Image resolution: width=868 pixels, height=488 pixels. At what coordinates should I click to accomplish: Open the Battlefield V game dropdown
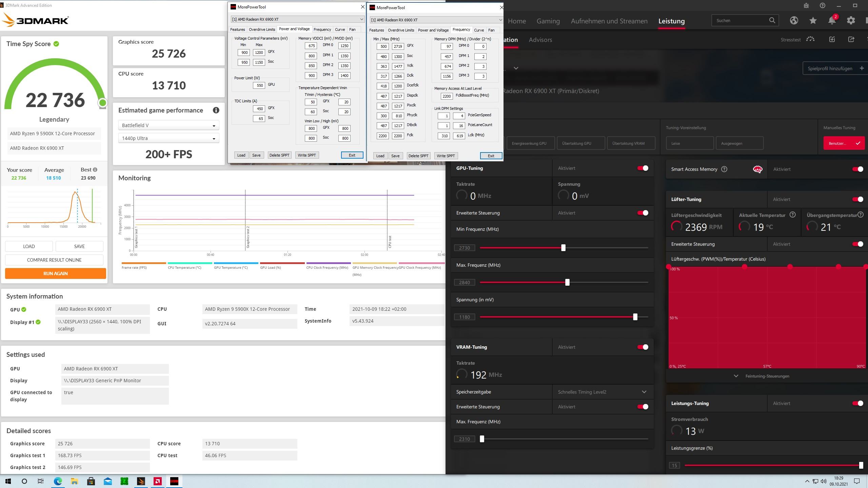click(x=169, y=125)
